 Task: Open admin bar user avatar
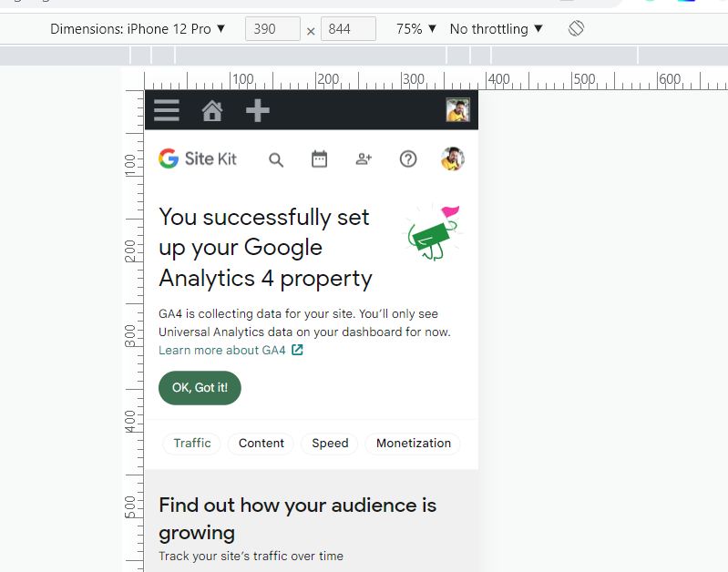click(x=457, y=110)
